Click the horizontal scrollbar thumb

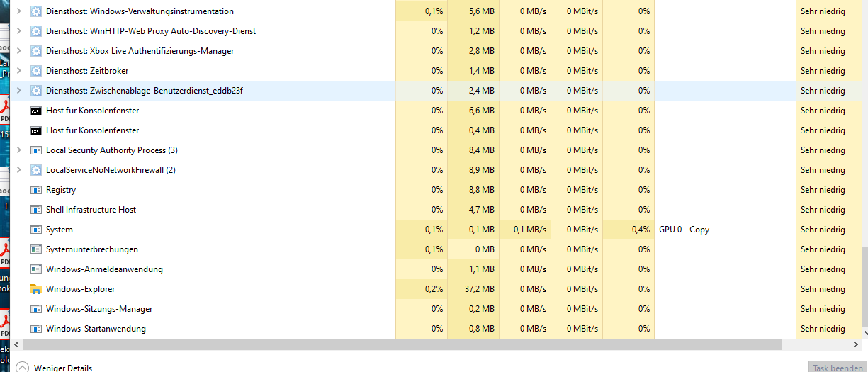(402, 344)
